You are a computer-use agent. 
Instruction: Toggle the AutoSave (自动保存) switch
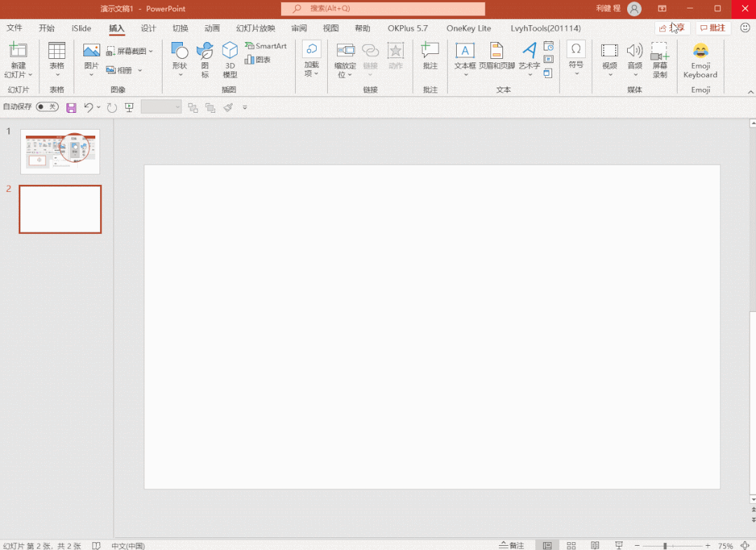point(47,107)
